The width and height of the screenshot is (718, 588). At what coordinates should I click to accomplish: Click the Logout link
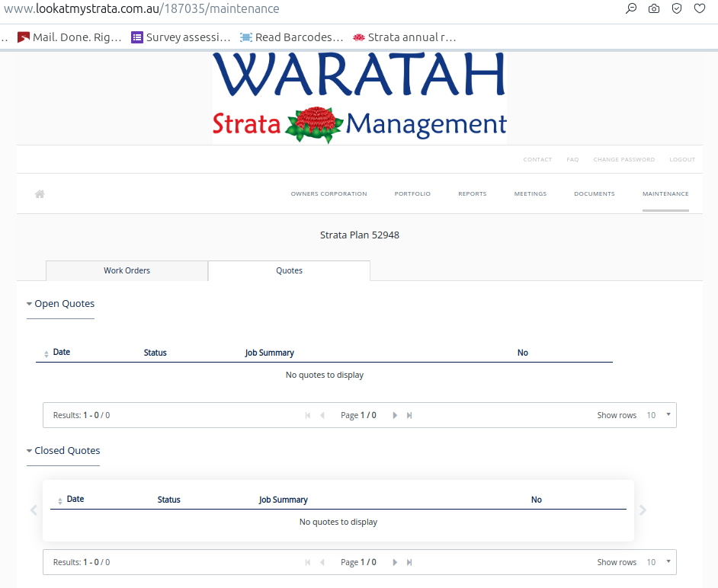[x=682, y=160]
